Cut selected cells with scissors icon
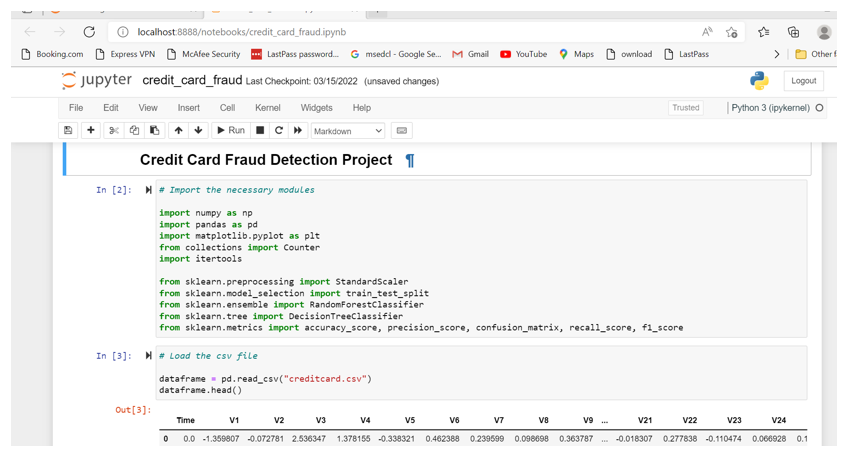Screen dimensions: 855x465 (x=113, y=130)
